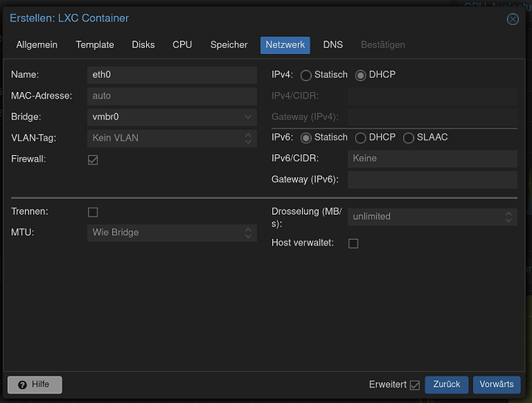Click the question mark Hilfe icon
This screenshot has height=403, width=532.
[23, 384]
